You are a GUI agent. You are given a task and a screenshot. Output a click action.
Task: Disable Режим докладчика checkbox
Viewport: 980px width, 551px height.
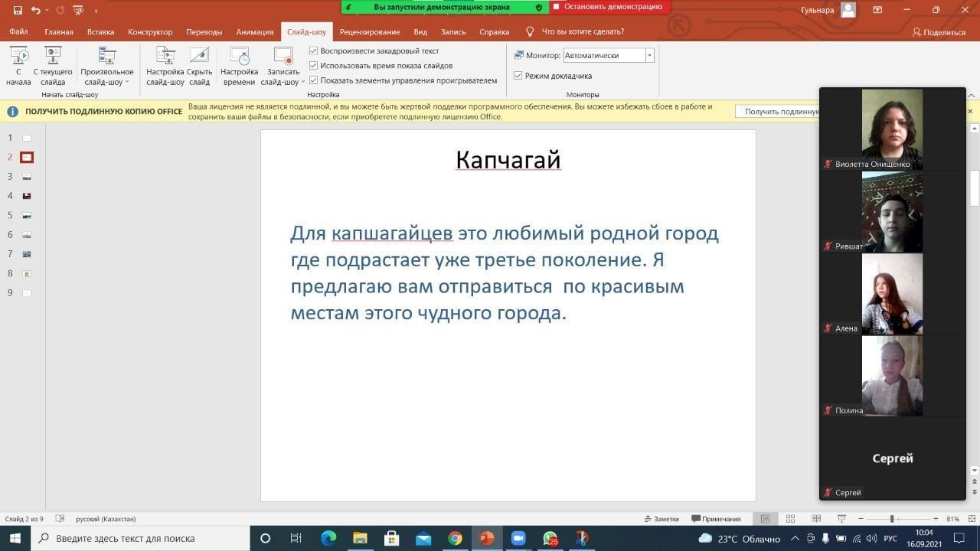click(x=518, y=76)
